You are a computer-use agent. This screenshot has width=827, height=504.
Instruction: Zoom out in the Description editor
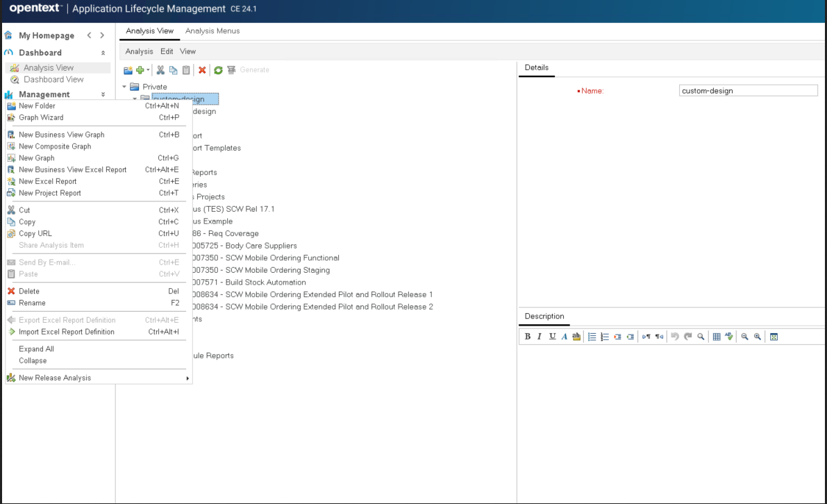pos(745,337)
